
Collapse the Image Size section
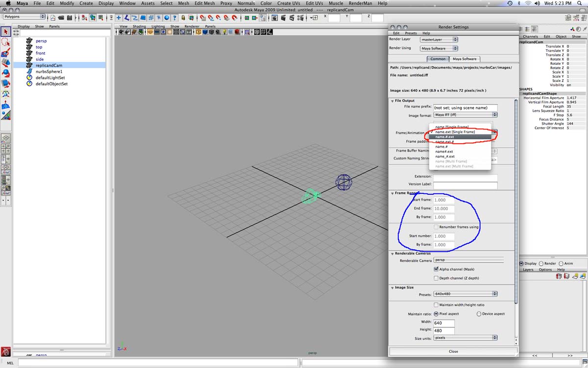click(392, 288)
